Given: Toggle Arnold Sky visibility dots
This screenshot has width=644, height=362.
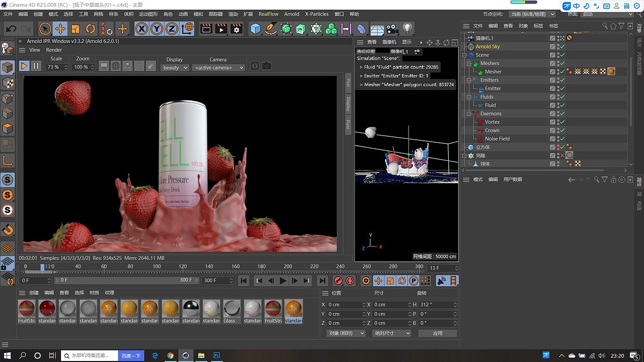Looking at the screenshot, I should [558, 47].
